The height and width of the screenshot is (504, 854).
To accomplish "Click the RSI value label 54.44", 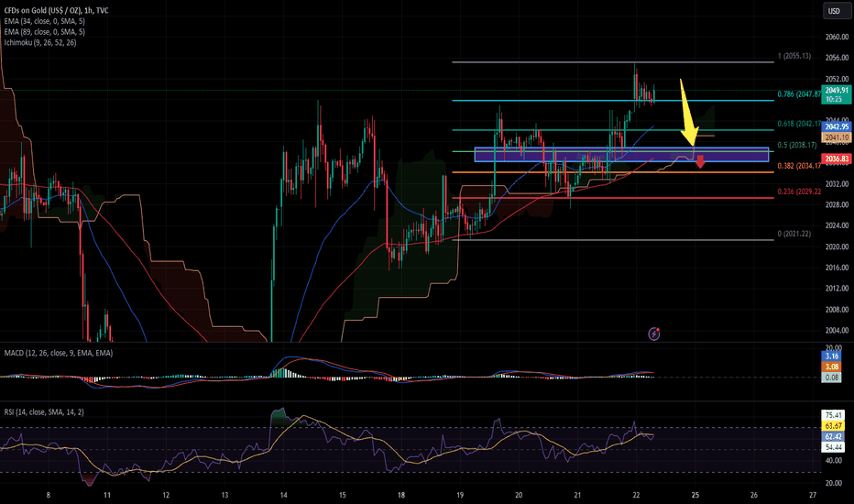I will coord(833,447).
